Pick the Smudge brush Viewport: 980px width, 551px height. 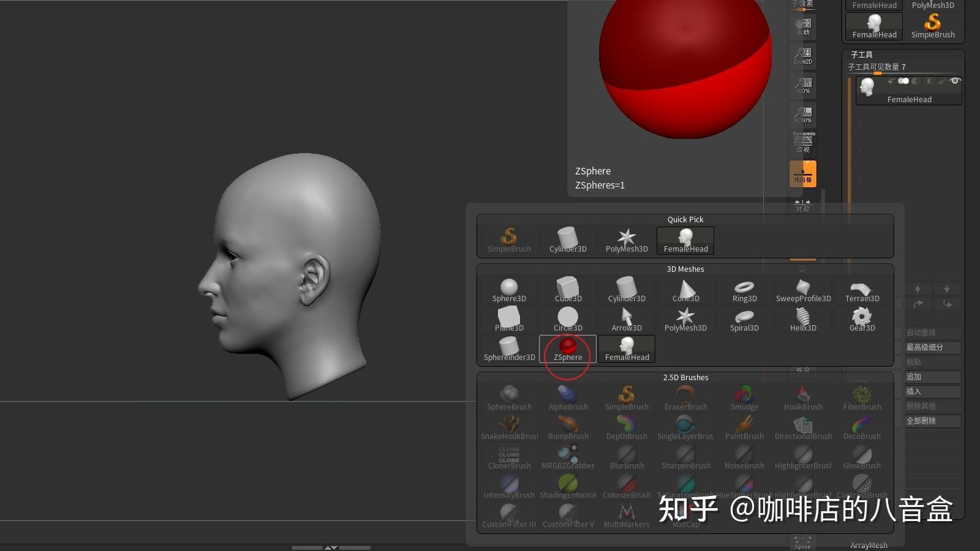pos(744,399)
